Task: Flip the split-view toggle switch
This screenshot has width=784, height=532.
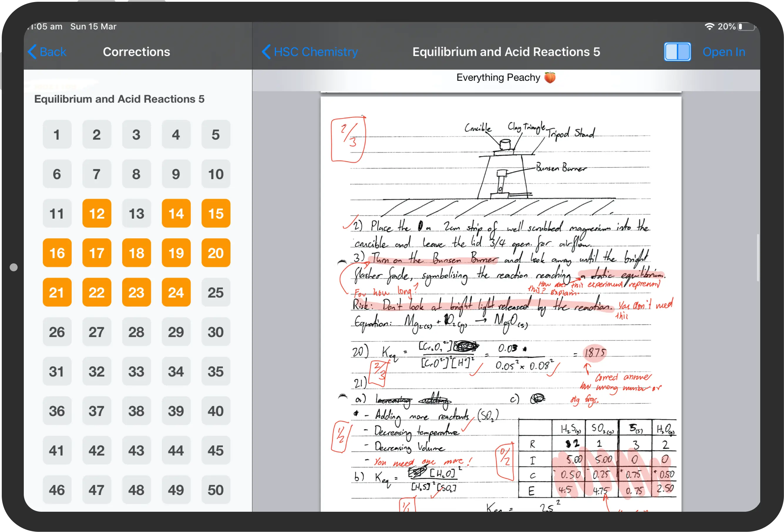Action: point(677,52)
